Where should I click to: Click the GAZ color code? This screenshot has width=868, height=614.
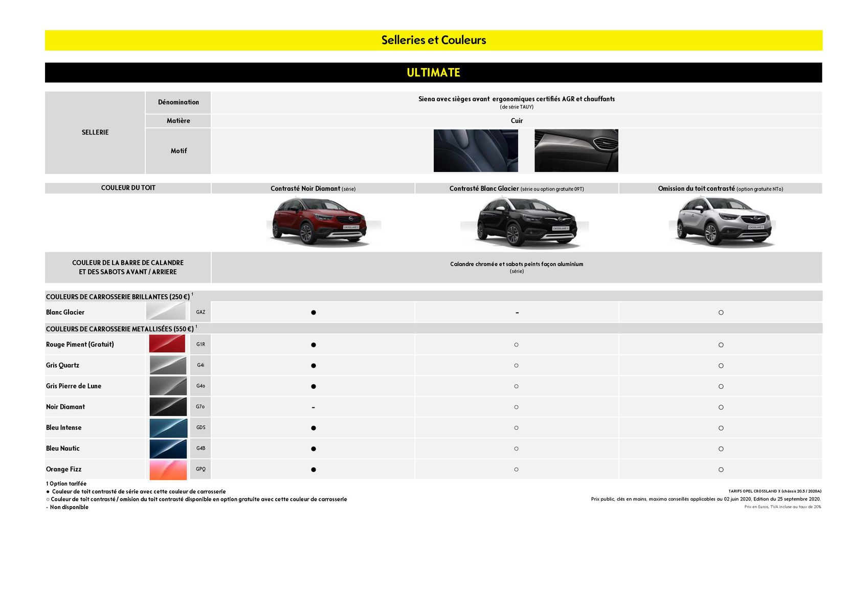click(x=201, y=312)
